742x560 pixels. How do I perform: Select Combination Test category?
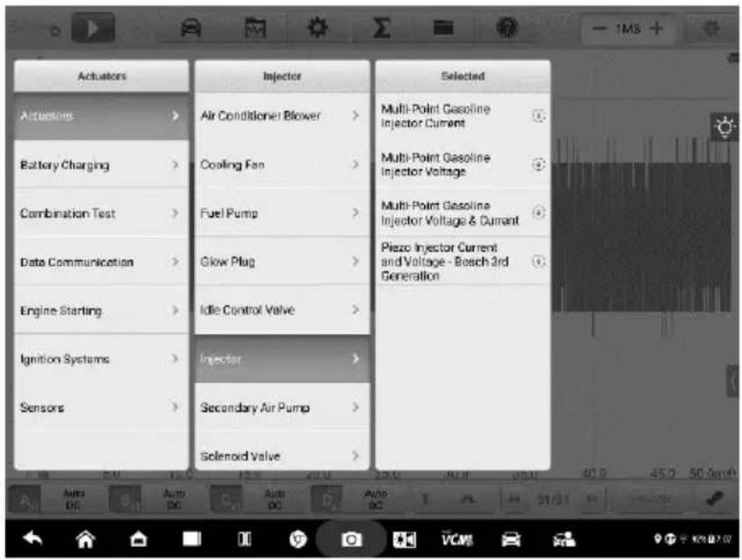tap(101, 213)
